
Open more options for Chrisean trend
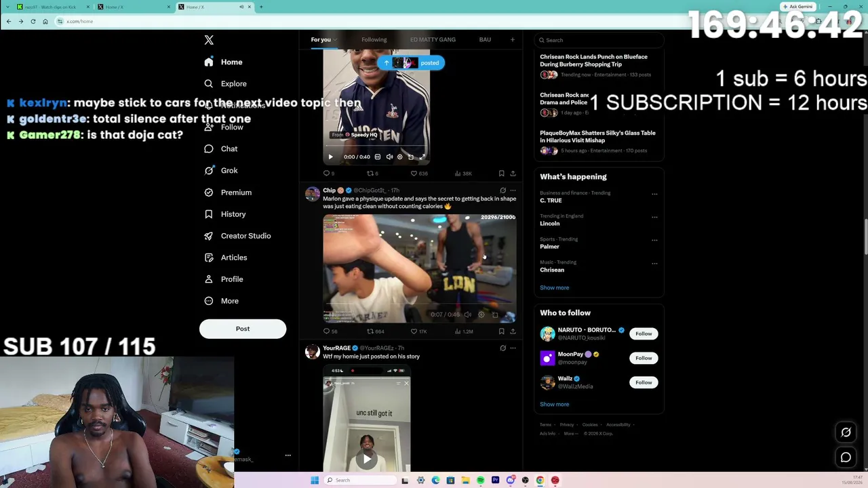pos(654,263)
